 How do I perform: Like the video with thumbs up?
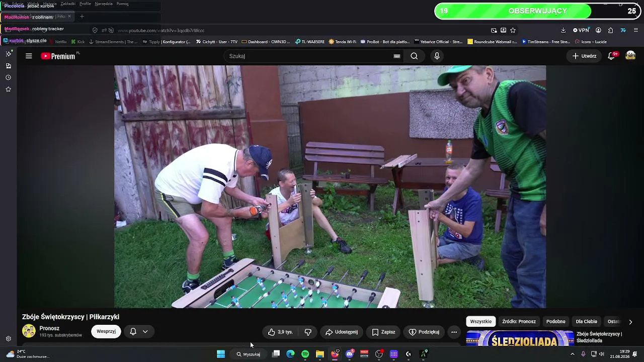coord(280,332)
